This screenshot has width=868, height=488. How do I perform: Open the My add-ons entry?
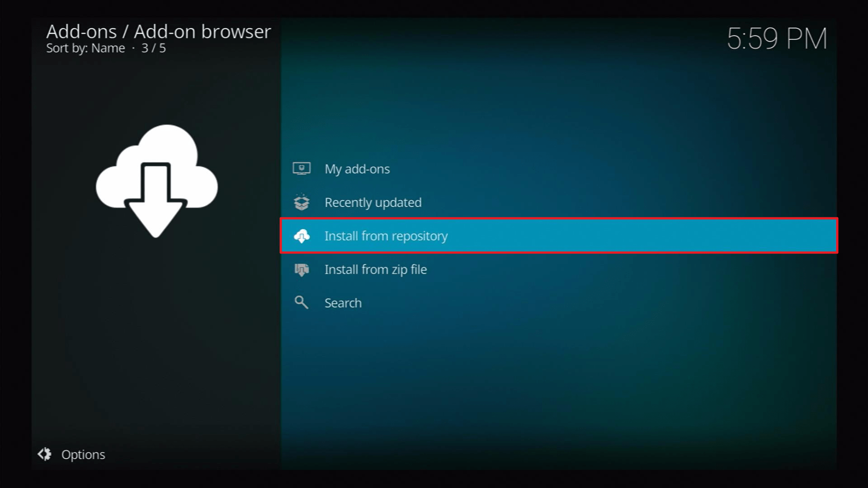[x=357, y=169]
